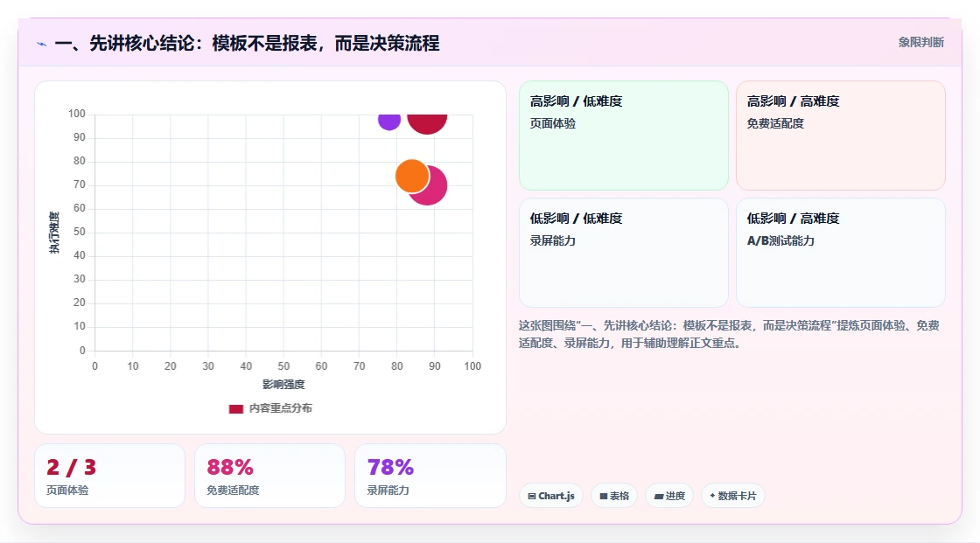Click the icon inside the Chart.js chip

(532, 496)
